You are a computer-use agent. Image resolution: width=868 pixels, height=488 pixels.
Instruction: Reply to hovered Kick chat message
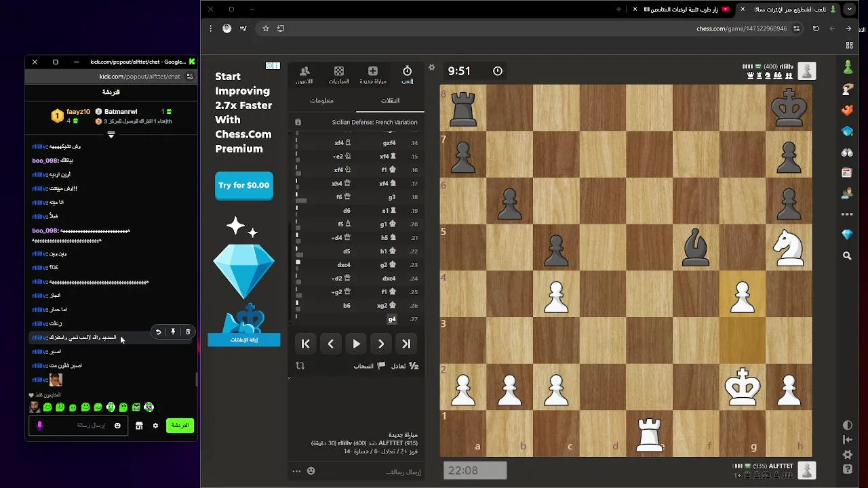158,331
